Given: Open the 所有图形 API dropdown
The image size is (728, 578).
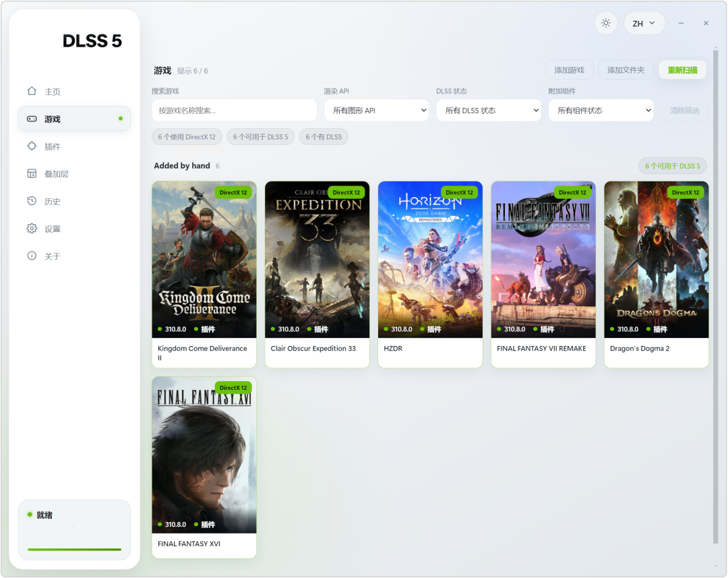Looking at the screenshot, I should (x=376, y=110).
